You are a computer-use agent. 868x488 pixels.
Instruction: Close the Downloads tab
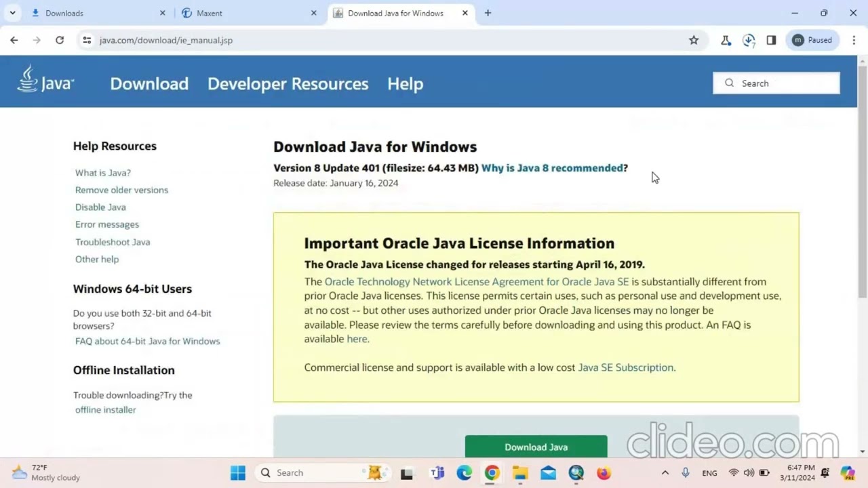(x=162, y=13)
